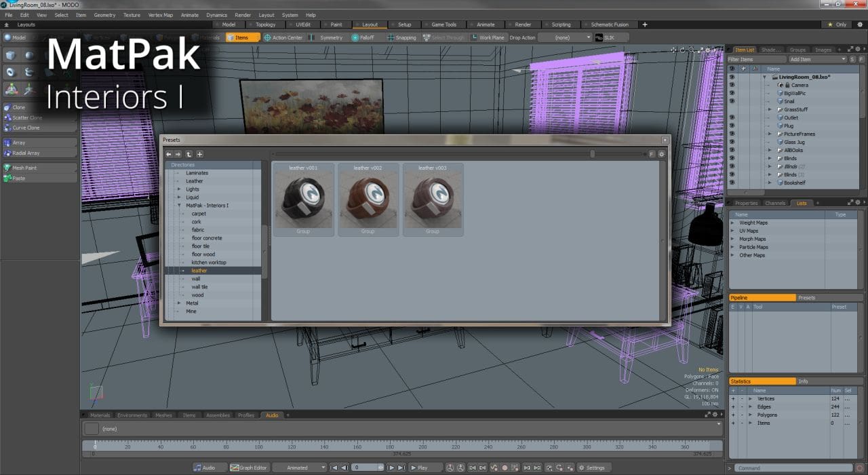
Task: Select the Items selection mode
Action: tap(243, 37)
